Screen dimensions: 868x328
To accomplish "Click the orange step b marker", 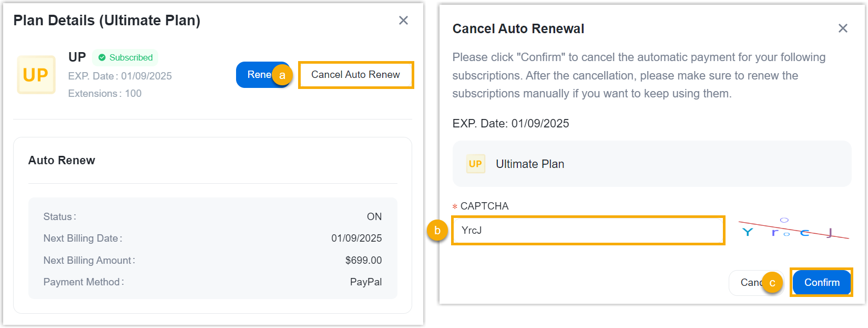I will click(437, 231).
